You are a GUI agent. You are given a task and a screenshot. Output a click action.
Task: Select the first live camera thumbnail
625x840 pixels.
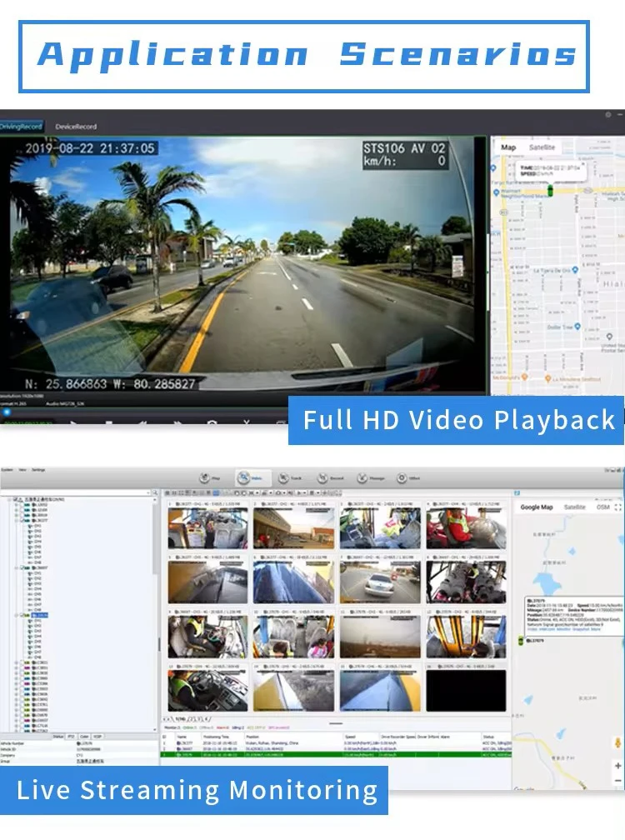tap(207, 528)
